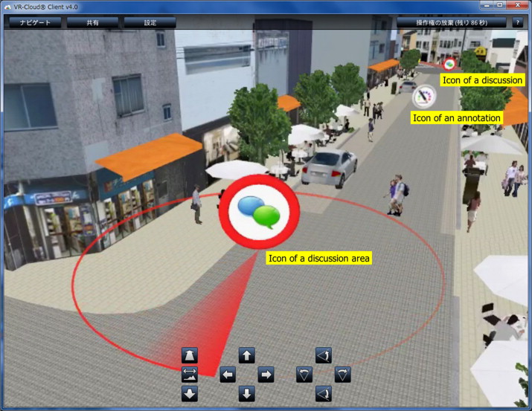Click the move forward arrow button
Screen dimensions: 532x411
(x=247, y=355)
